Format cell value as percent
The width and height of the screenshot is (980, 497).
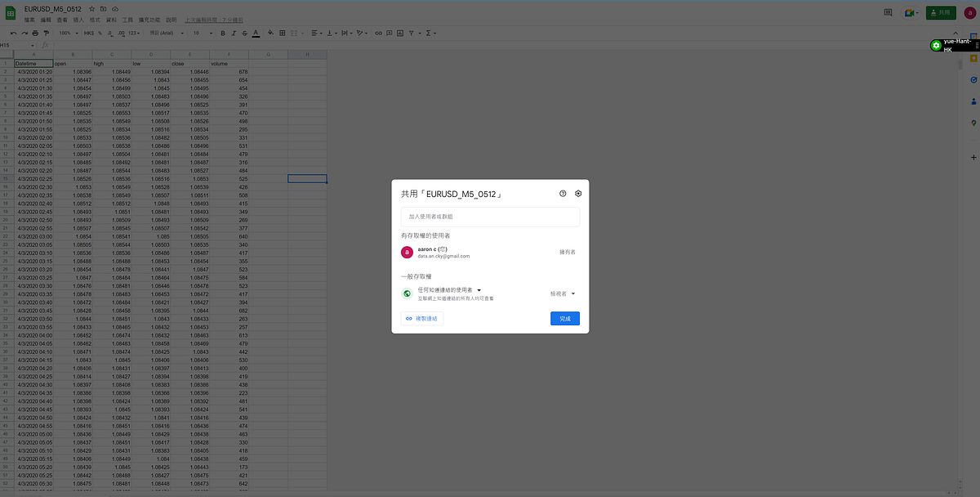coord(100,33)
